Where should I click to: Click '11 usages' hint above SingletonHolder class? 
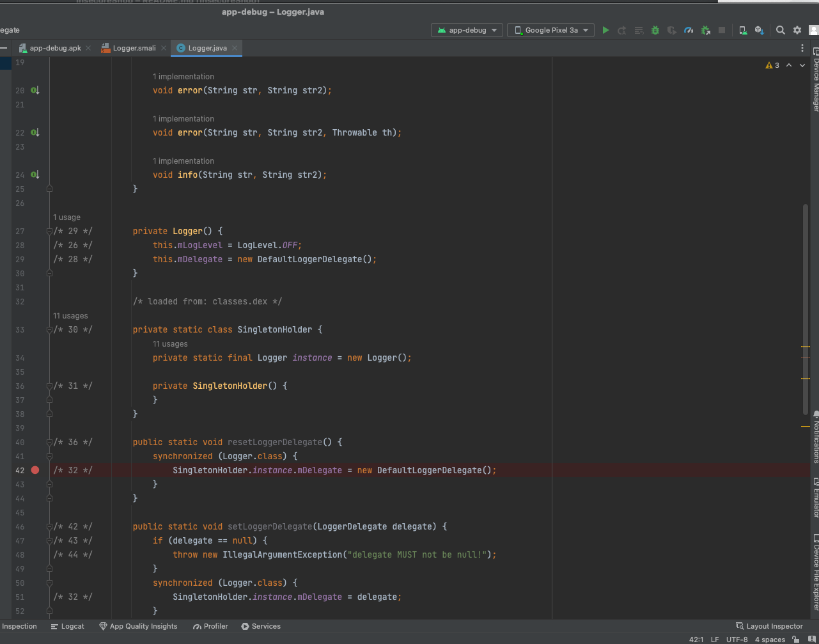[x=70, y=315]
